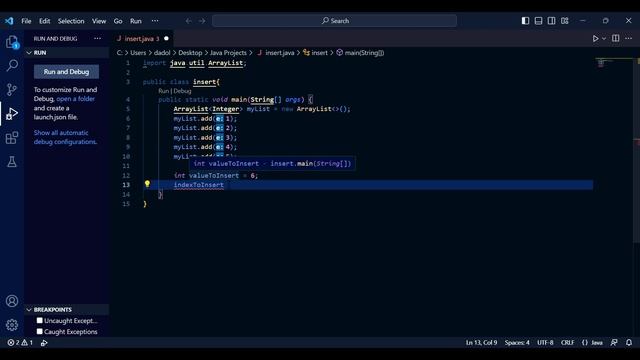
Task: Open Customize Layout icon
Action: click(x=564, y=21)
